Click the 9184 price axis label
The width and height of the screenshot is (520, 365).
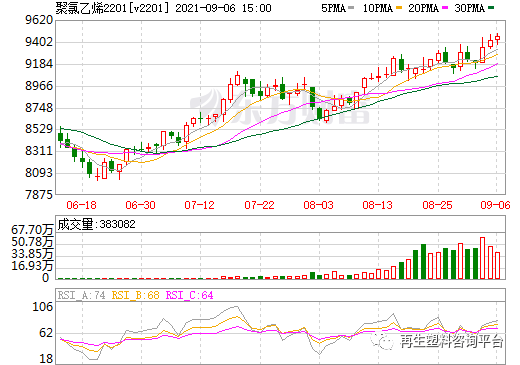pyautogui.click(x=39, y=64)
